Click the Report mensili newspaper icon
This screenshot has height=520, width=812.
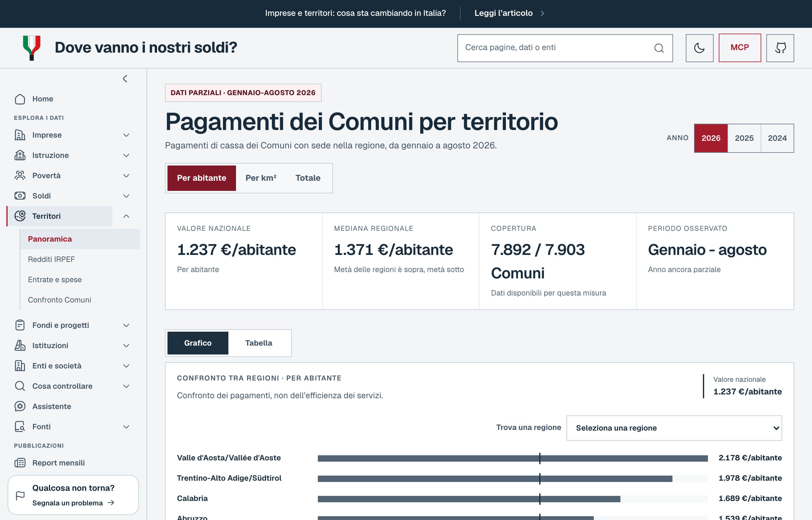[20, 463]
